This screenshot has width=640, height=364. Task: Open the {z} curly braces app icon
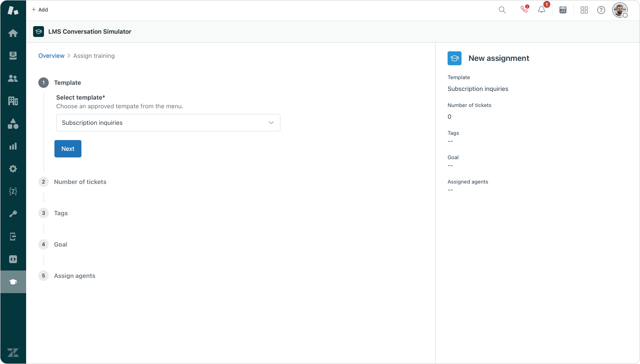tap(13, 191)
